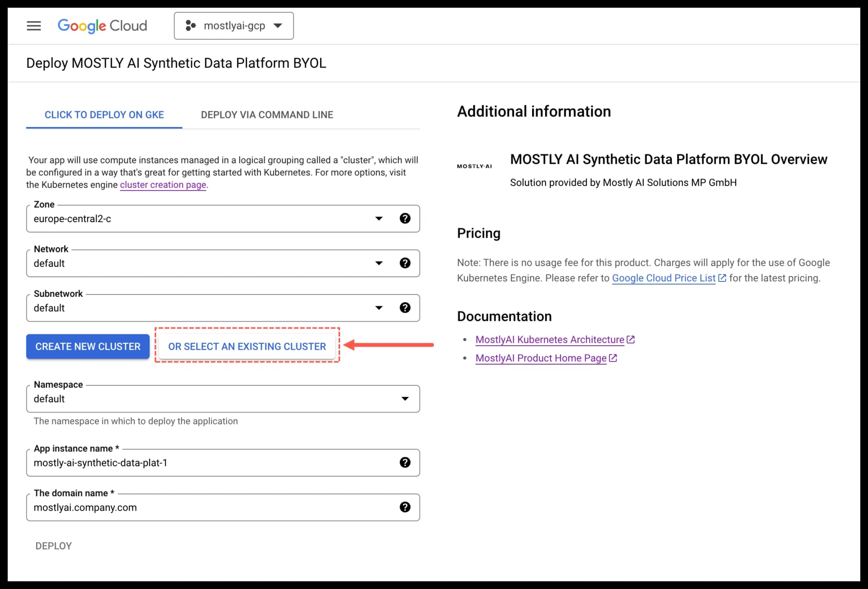The height and width of the screenshot is (589, 868).
Task: Open the cluster creation page link
Action: click(163, 185)
